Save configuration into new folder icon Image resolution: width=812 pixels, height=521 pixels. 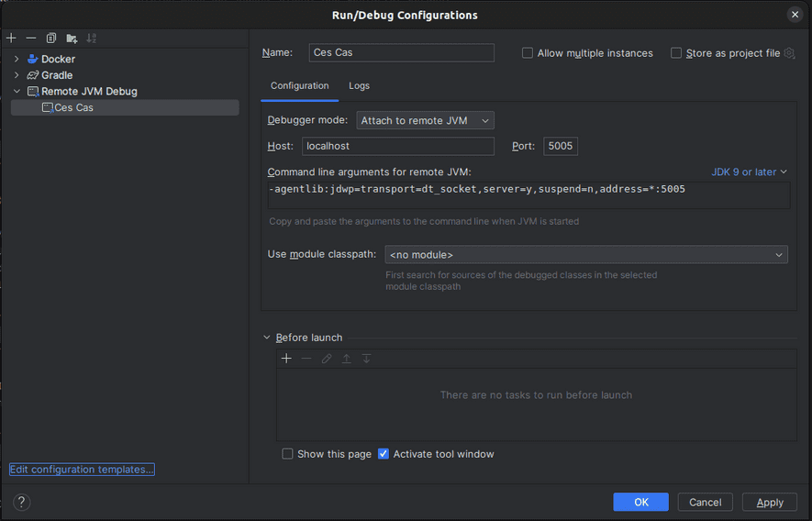(72, 38)
